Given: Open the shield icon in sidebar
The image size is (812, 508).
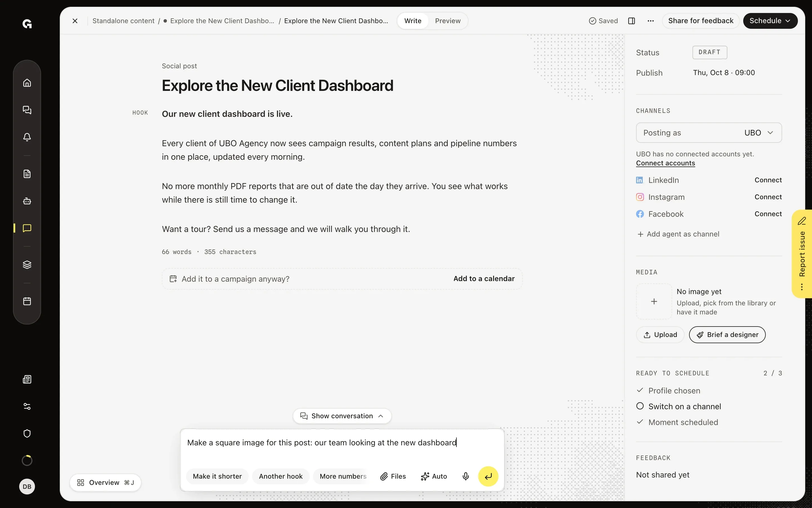Looking at the screenshot, I should point(27,433).
